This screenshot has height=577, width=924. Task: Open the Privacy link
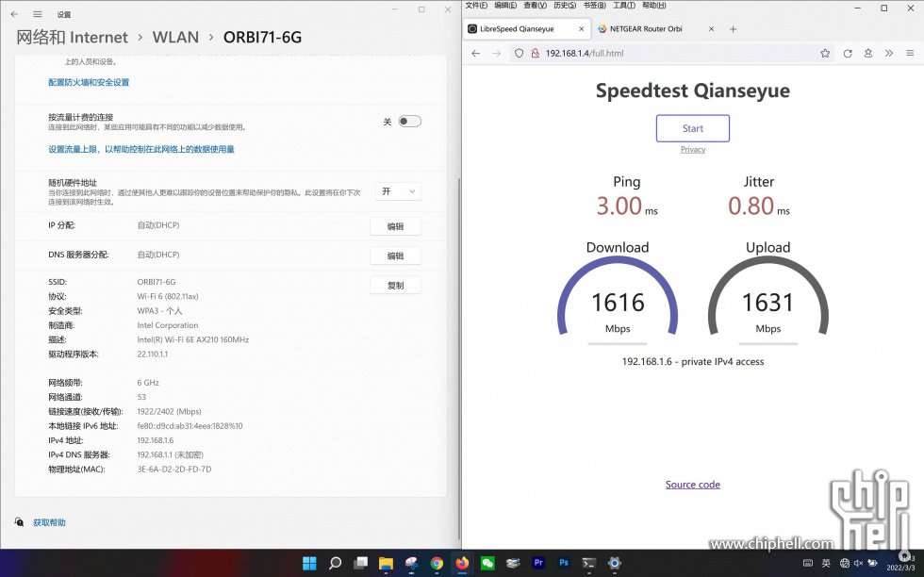point(693,150)
